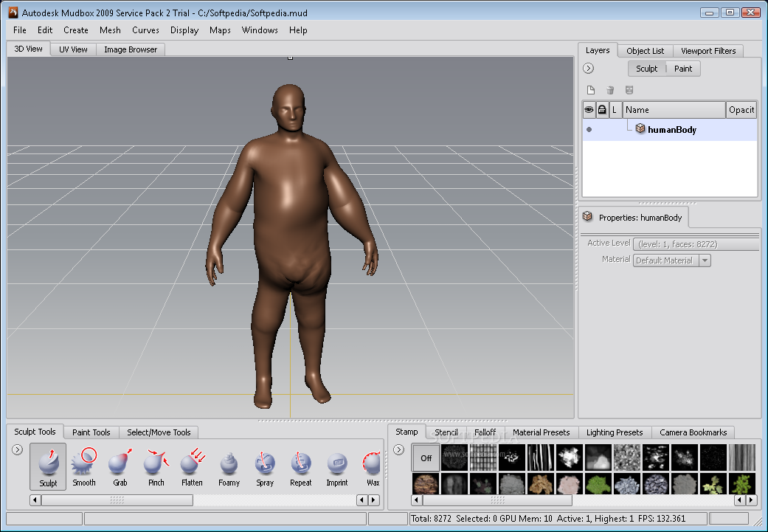
Task: Switch layer mode to Paint
Action: pos(683,69)
